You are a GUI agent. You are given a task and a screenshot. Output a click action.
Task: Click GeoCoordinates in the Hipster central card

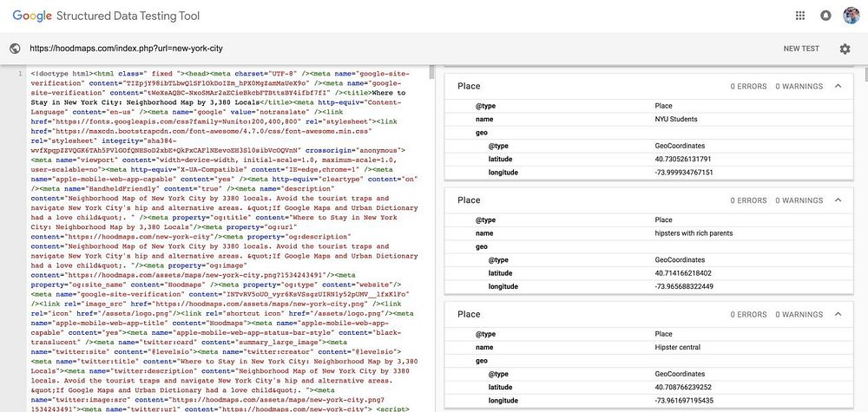click(680, 374)
